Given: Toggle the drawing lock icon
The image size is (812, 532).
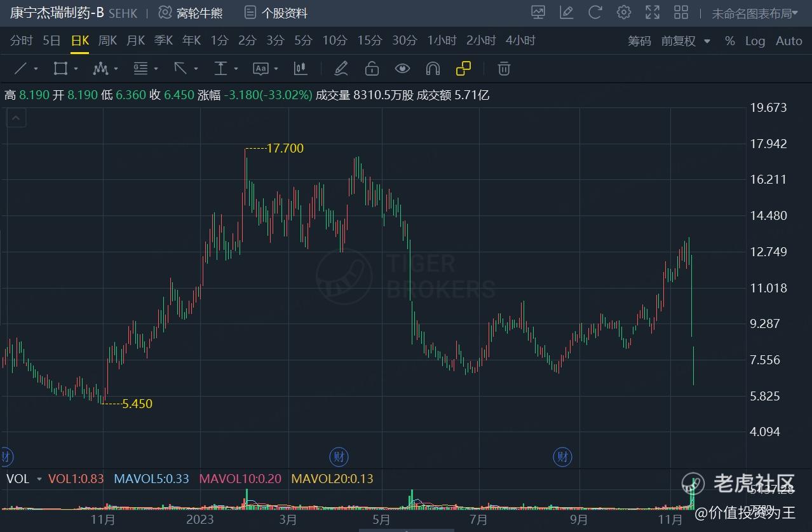Looking at the screenshot, I should [x=372, y=69].
